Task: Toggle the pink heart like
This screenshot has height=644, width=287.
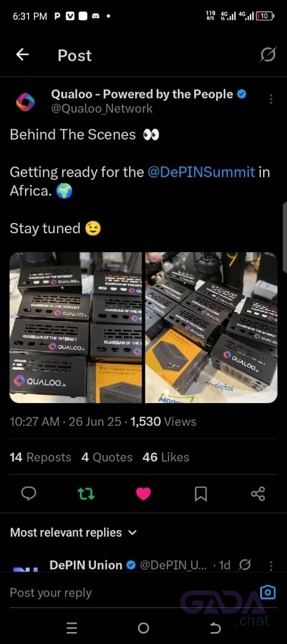Action: click(x=143, y=493)
